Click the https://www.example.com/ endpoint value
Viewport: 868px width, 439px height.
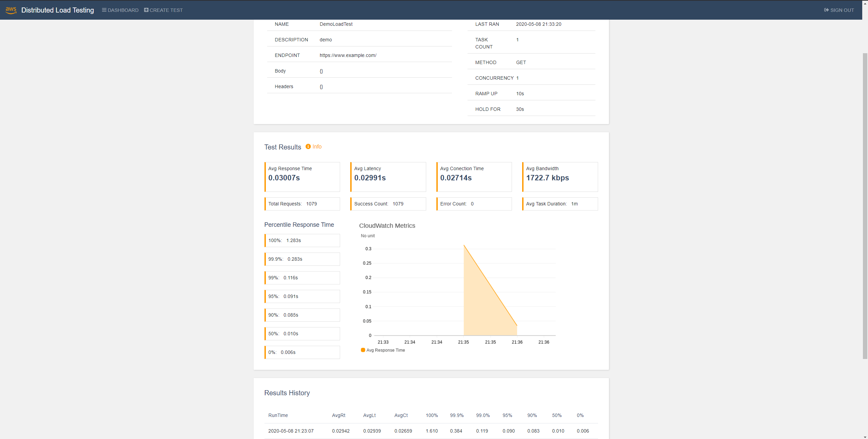[x=348, y=55]
